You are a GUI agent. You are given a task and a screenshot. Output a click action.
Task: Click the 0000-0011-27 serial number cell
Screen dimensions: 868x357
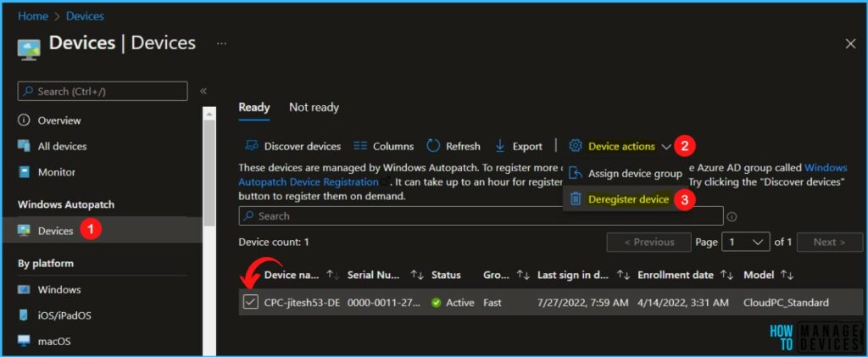tap(384, 303)
